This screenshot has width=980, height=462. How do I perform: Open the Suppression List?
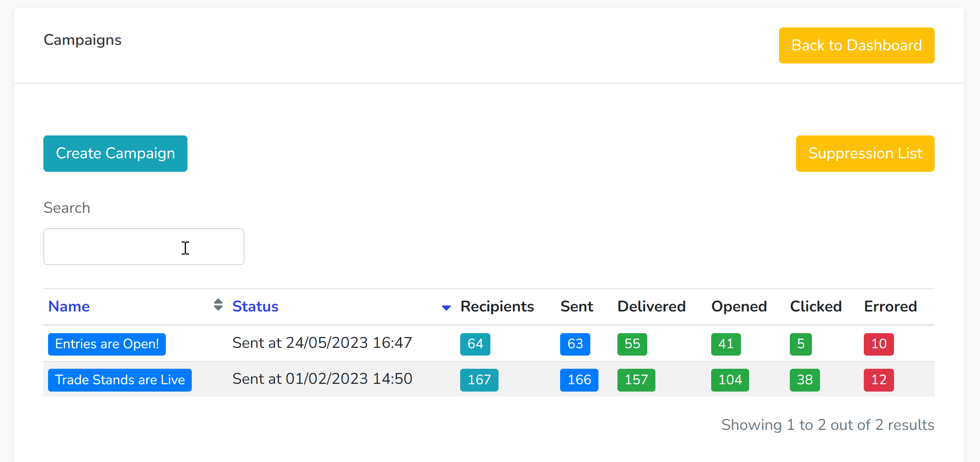pyautogui.click(x=865, y=154)
